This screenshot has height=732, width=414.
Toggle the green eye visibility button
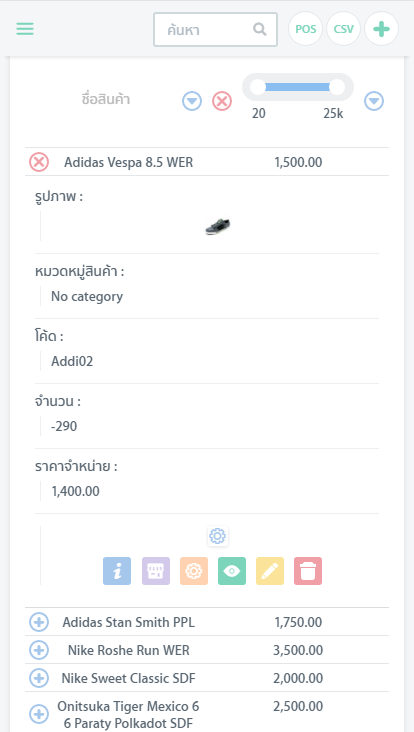tap(232, 571)
